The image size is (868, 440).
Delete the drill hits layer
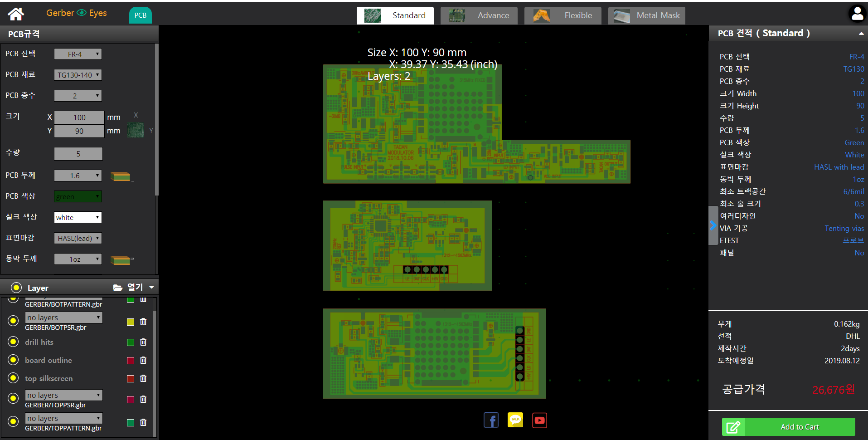point(143,342)
